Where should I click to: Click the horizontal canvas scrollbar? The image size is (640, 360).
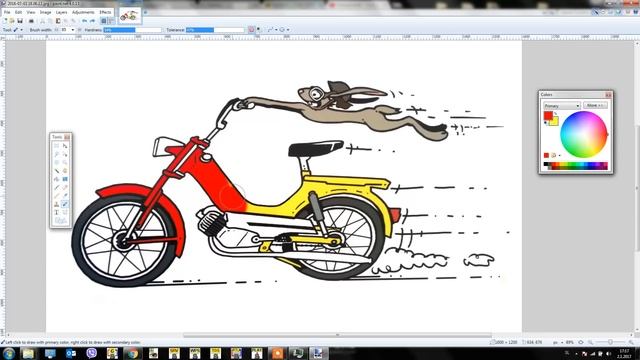coord(337,336)
